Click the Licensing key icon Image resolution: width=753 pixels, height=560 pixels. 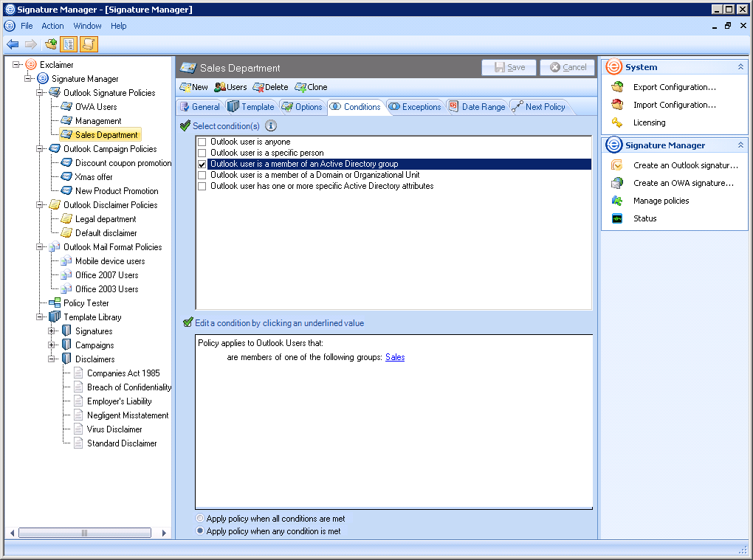pos(617,122)
